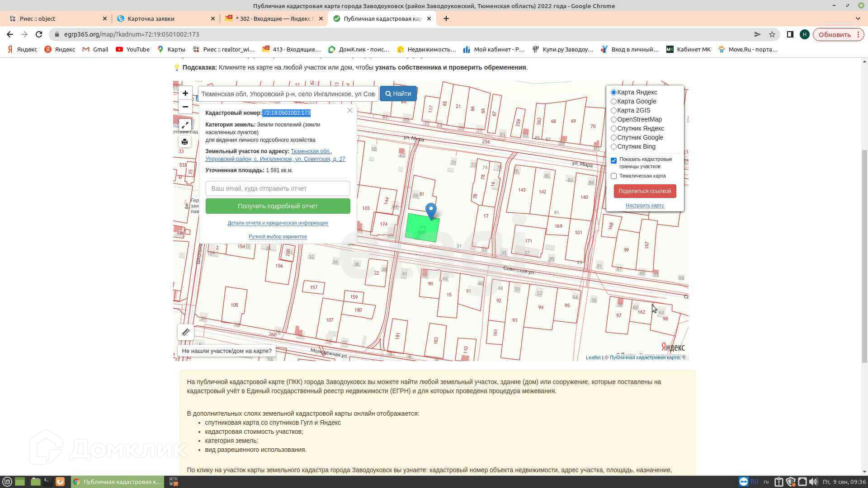
Task: Show the desktop from the taskbar
Action: [x=20, y=482]
